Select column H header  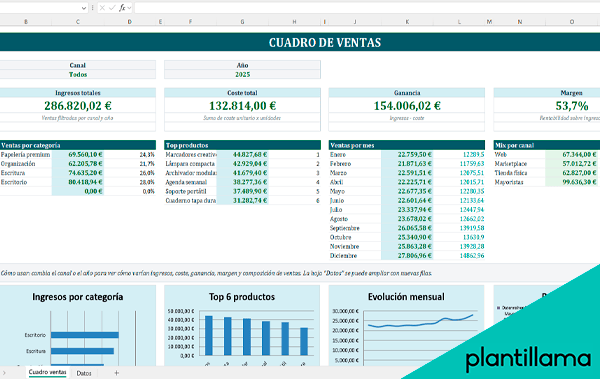[294, 22]
